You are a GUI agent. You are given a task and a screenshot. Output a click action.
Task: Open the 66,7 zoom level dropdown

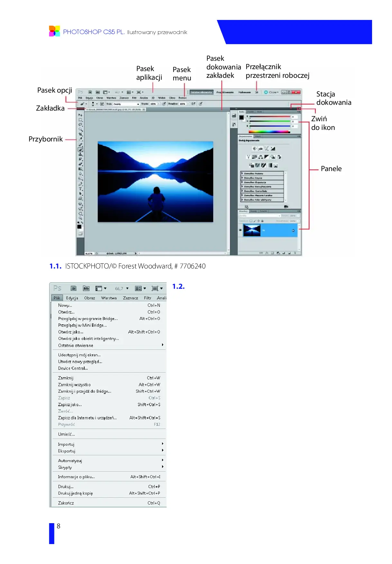tap(122, 288)
